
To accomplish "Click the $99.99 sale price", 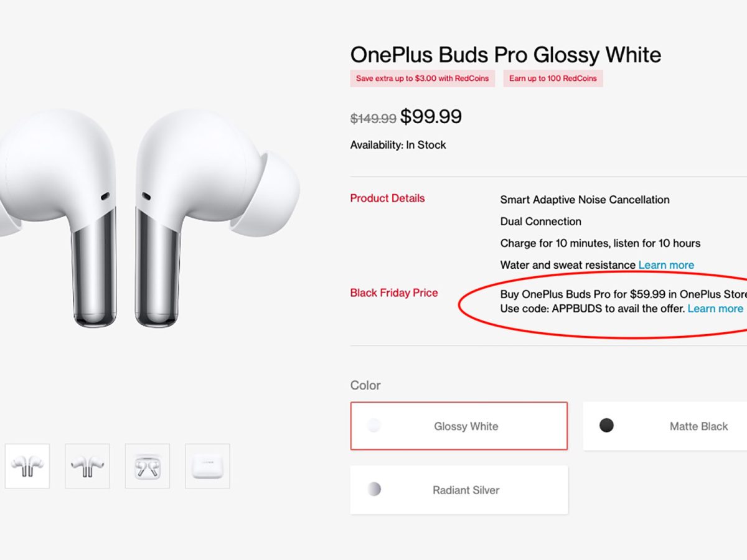I will click(431, 116).
